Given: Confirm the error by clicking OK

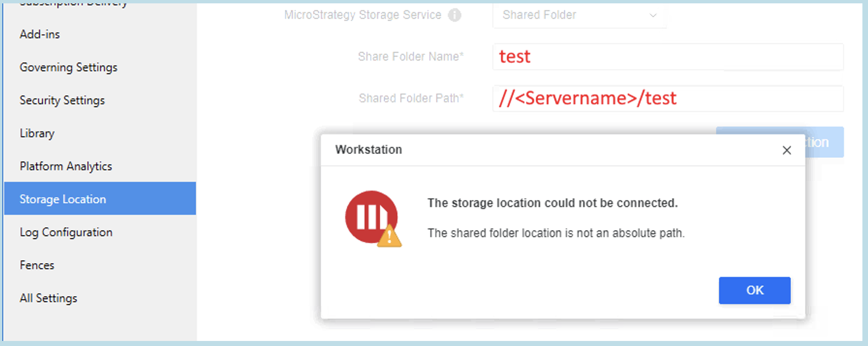Looking at the screenshot, I should pyautogui.click(x=754, y=291).
